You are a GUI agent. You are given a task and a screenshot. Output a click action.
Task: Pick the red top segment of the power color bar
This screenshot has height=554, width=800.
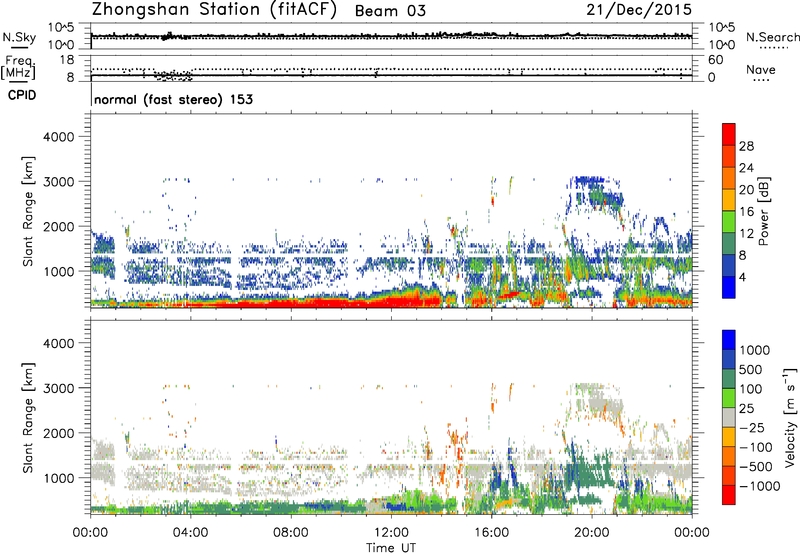click(x=729, y=134)
